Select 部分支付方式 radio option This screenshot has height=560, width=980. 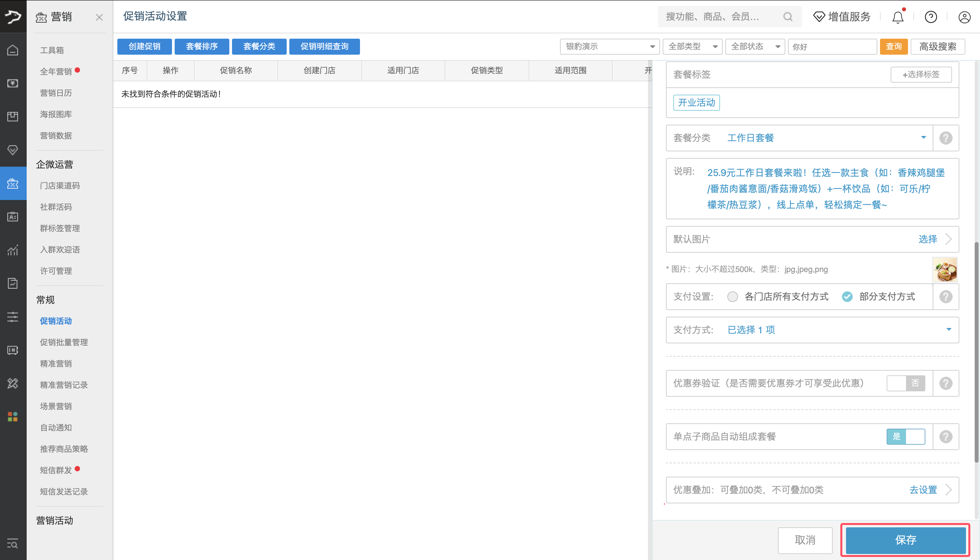click(847, 297)
